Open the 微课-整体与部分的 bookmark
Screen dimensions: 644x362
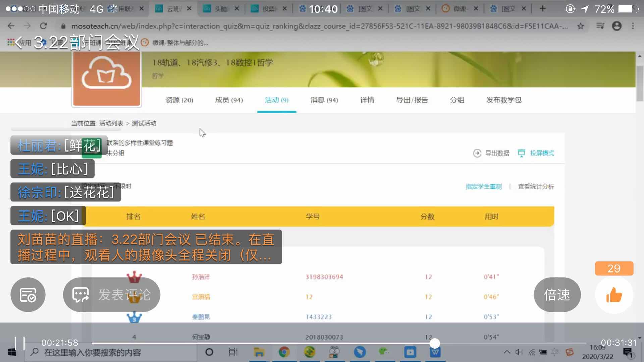175,43
